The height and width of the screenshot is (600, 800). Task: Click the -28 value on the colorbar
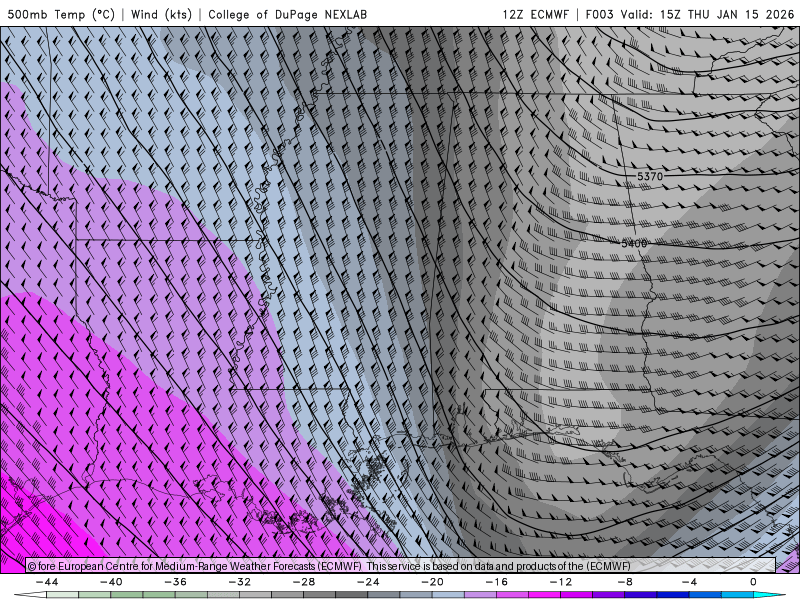304,582
